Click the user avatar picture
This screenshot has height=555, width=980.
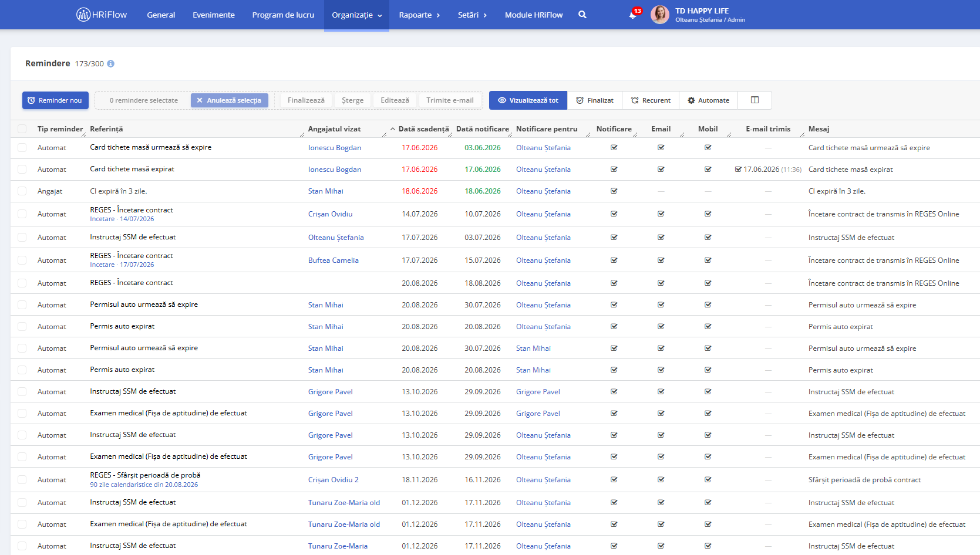coord(659,15)
